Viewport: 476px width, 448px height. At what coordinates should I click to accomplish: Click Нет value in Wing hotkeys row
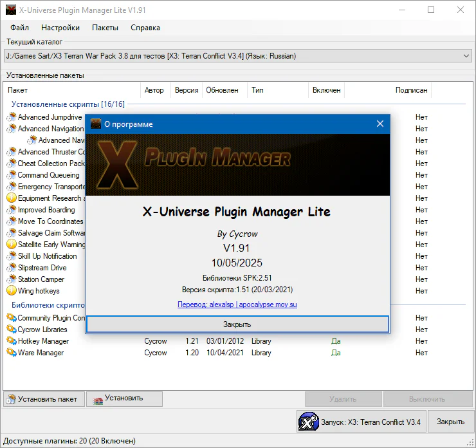[x=421, y=291]
